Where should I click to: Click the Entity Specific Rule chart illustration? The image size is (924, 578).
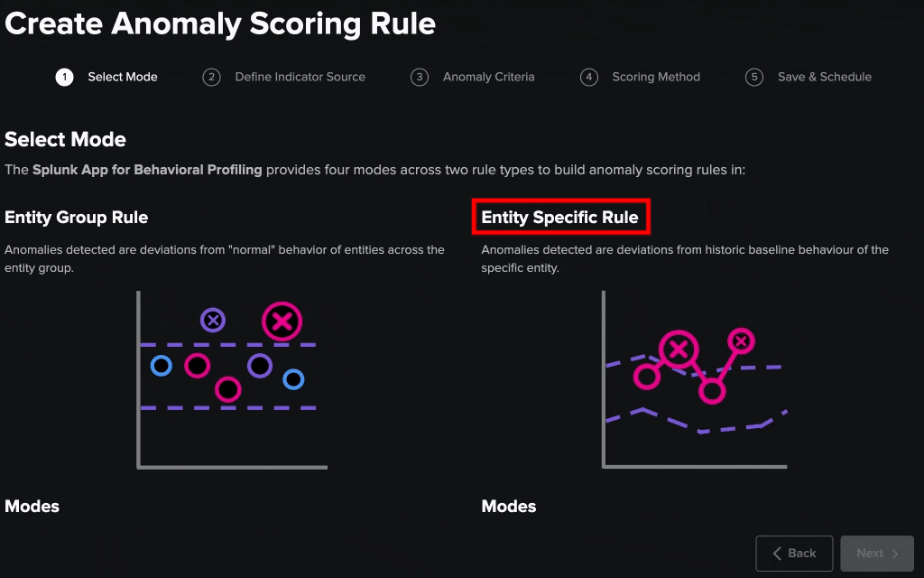coord(695,379)
